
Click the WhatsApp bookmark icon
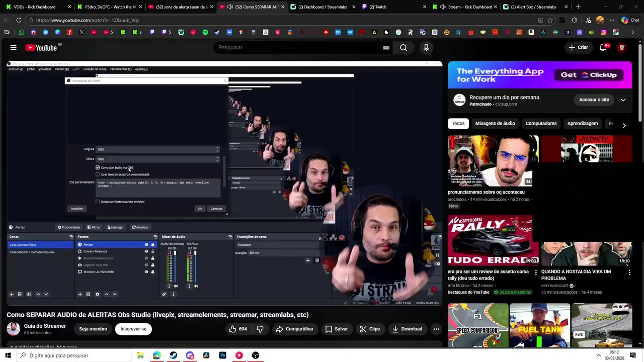[x=21, y=32]
